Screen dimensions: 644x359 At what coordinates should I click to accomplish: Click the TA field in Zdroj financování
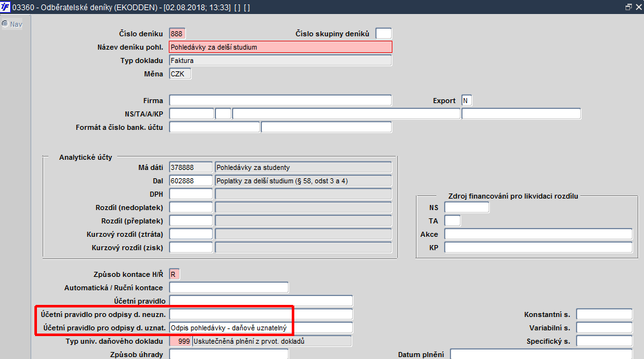pos(453,221)
